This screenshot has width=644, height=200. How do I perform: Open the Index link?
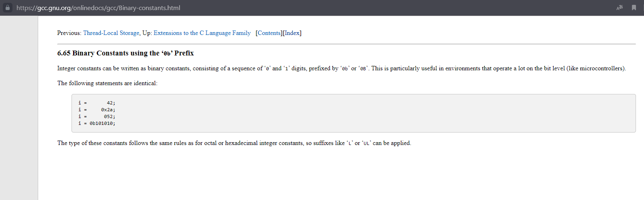click(292, 33)
